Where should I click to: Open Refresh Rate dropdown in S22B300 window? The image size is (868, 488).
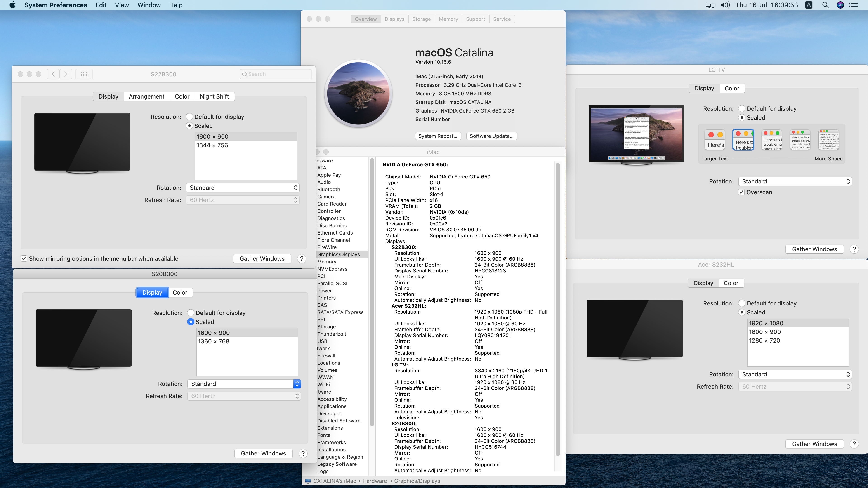coord(243,200)
